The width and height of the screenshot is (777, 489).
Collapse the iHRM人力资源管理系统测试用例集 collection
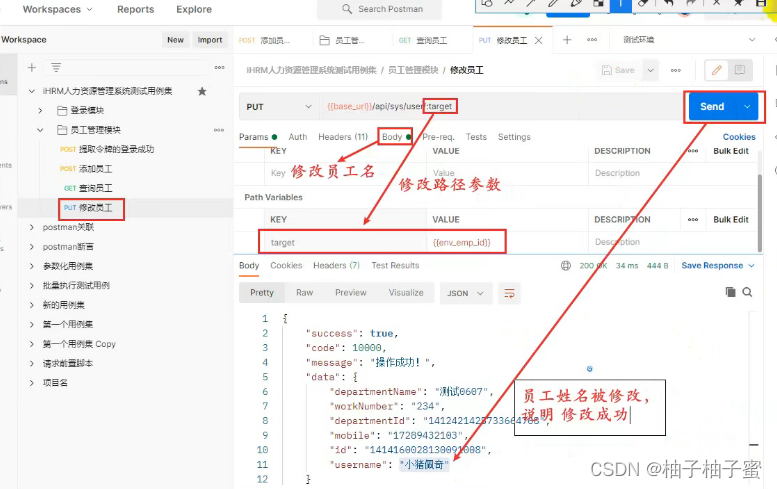pos(32,91)
